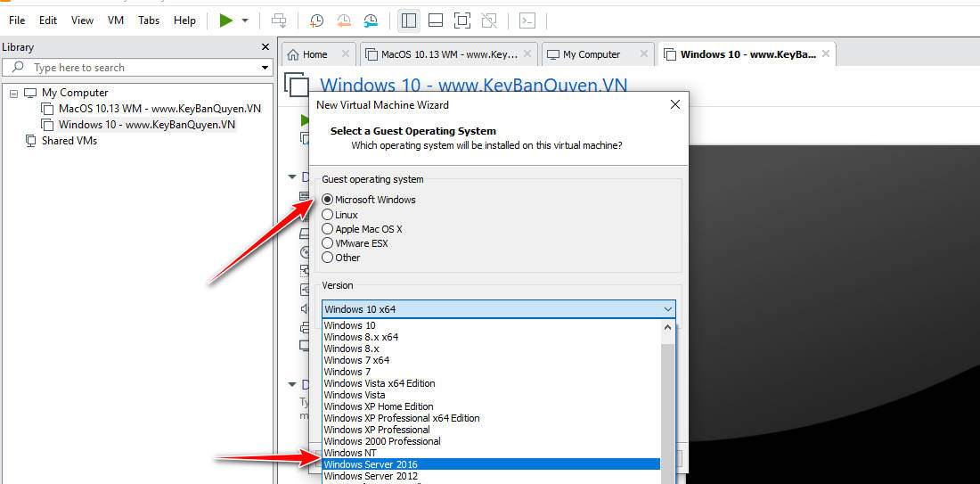Take a snapshot of this virtual machine
The width and height of the screenshot is (980, 484).
click(x=317, y=21)
